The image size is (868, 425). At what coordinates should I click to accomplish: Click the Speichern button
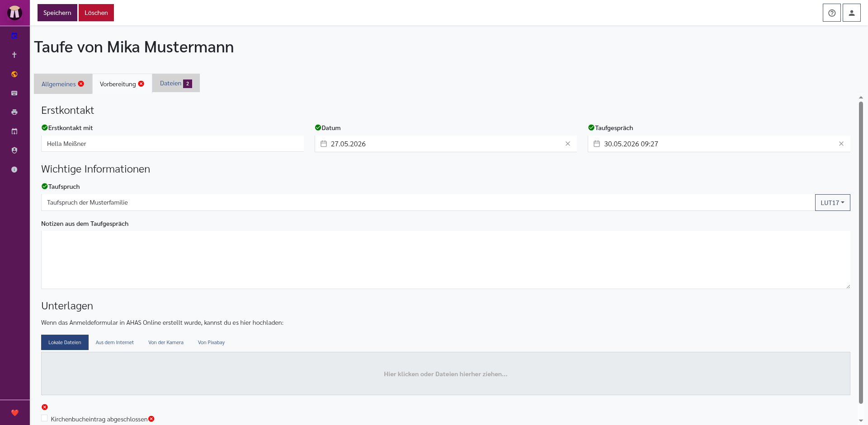[x=57, y=13]
